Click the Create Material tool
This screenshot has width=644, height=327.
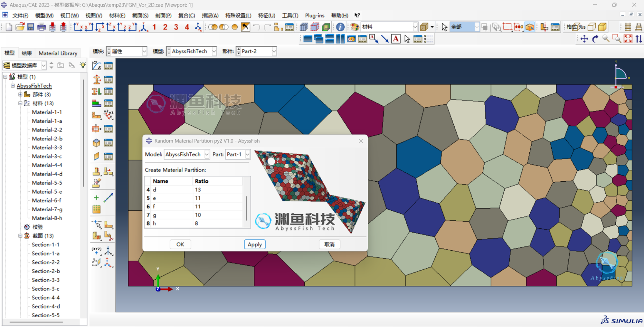pyautogui.click(x=97, y=66)
